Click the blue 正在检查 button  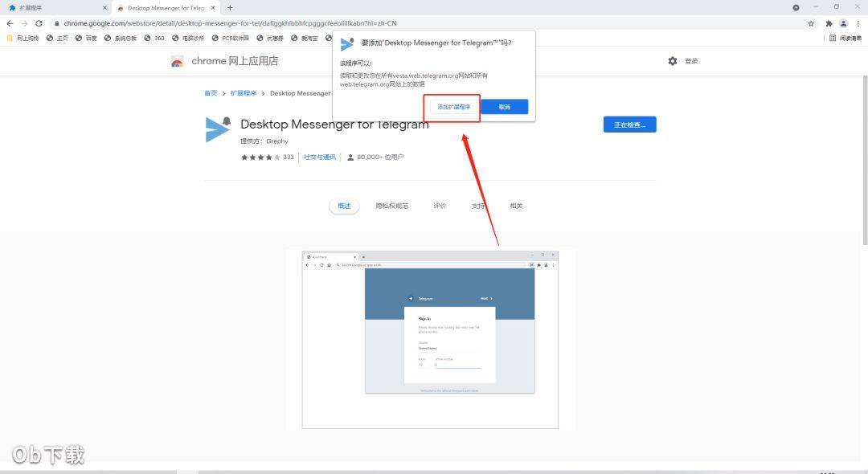coord(629,125)
